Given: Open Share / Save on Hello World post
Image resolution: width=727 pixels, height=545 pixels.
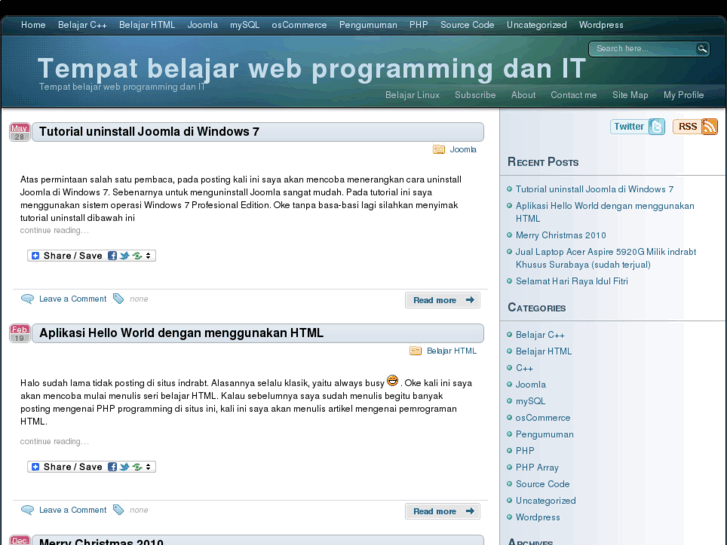Looking at the screenshot, I should (x=91, y=467).
